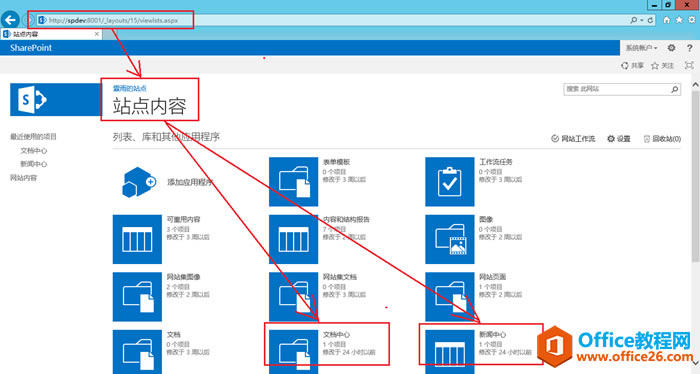The height and width of the screenshot is (374, 700).
Task: Click the 共享 share button
Action: 632,66
